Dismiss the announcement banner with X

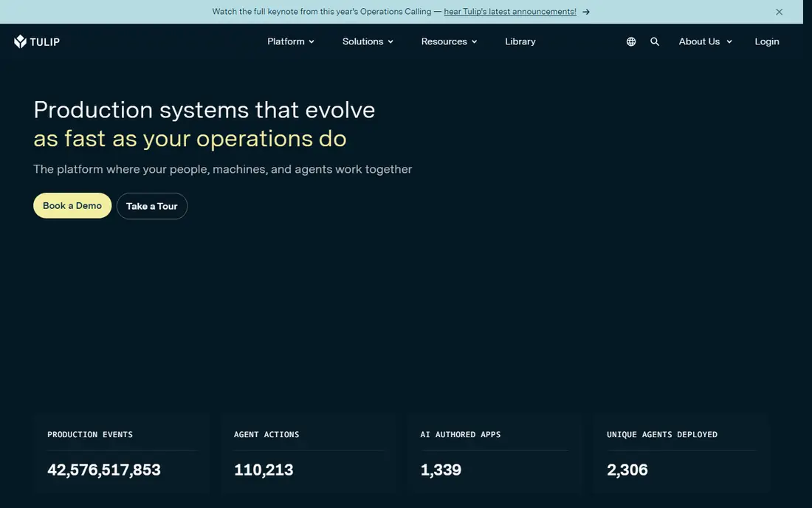pos(779,12)
